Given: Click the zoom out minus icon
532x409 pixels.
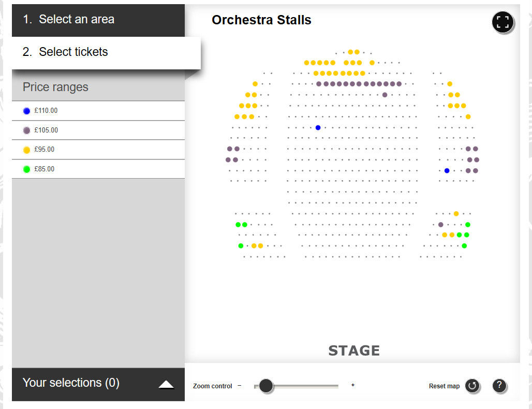Looking at the screenshot, I should (x=240, y=385).
